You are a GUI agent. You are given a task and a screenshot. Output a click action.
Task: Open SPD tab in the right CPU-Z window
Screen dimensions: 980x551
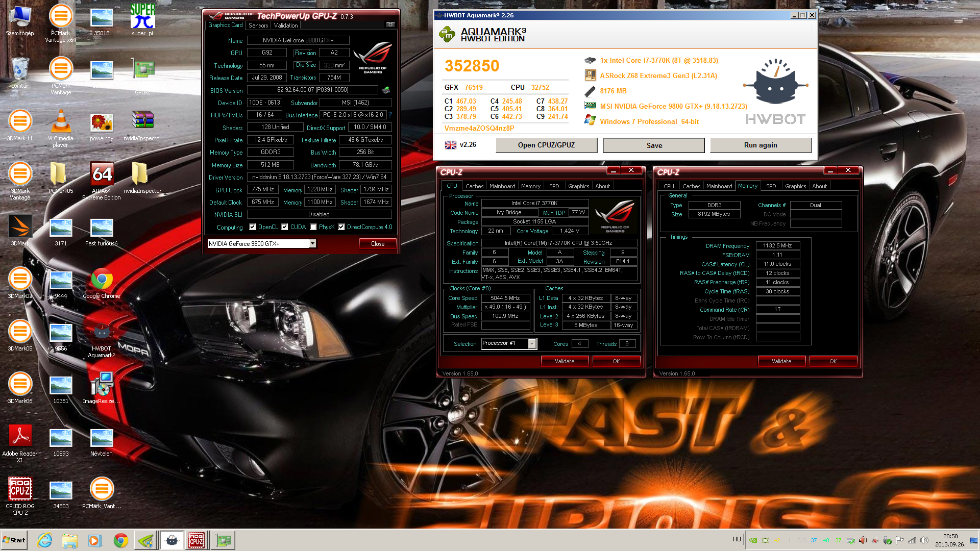pos(771,186)
